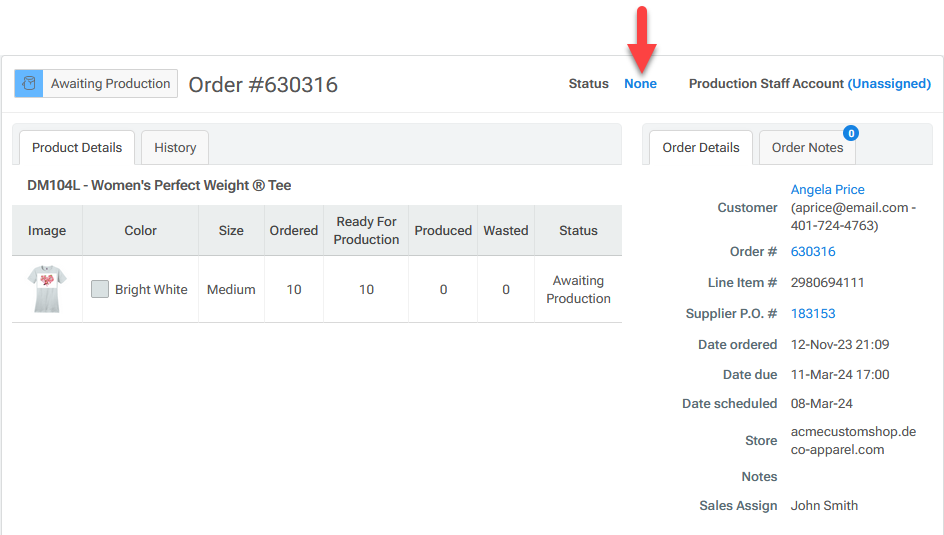Click the Order #630316 page heading
This screenshot has height=535, width=944.
click(263, 85)
